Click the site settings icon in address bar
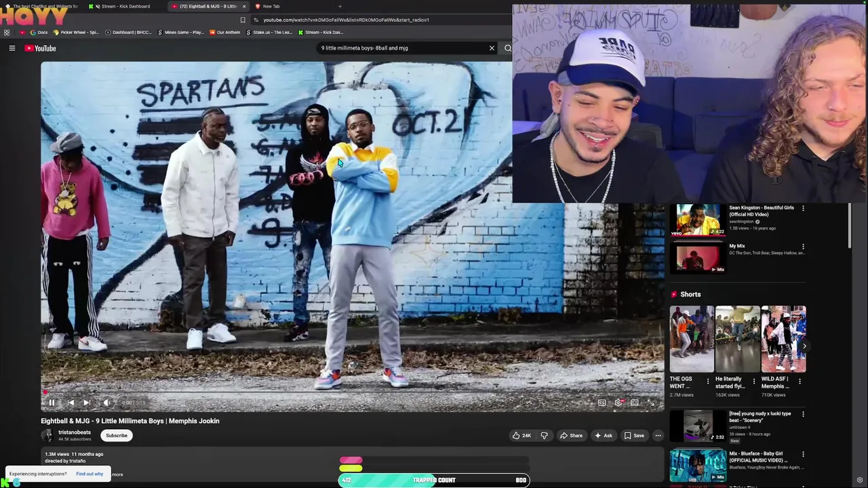The height and width of the screenshot is (488, 868). pyautogui.click(x=256, y=20)
